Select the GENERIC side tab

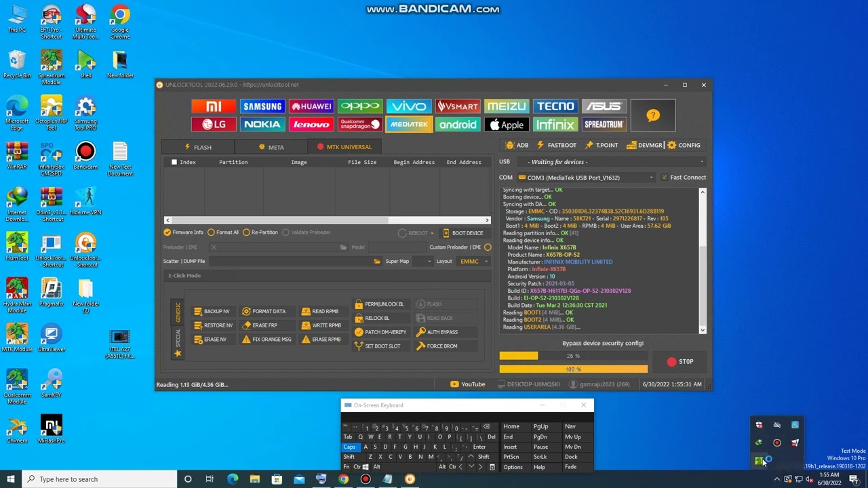(178, 312)
